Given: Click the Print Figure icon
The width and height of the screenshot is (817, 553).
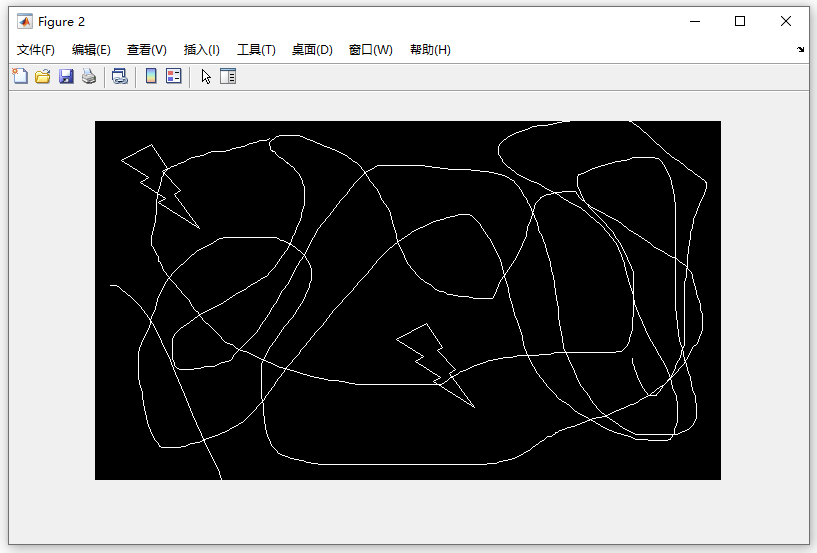Looking at the screenshot, I should coord(89,77).
